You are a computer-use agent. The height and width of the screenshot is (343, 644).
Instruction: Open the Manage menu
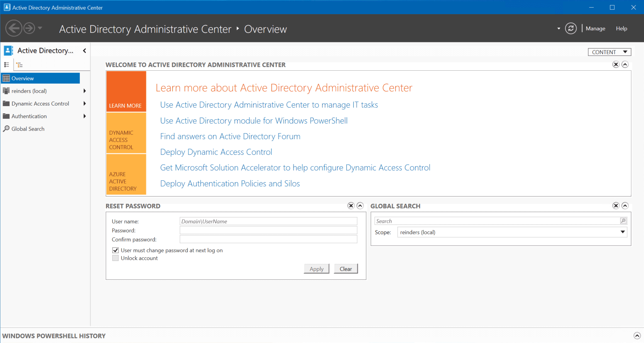tap(595, 28)
